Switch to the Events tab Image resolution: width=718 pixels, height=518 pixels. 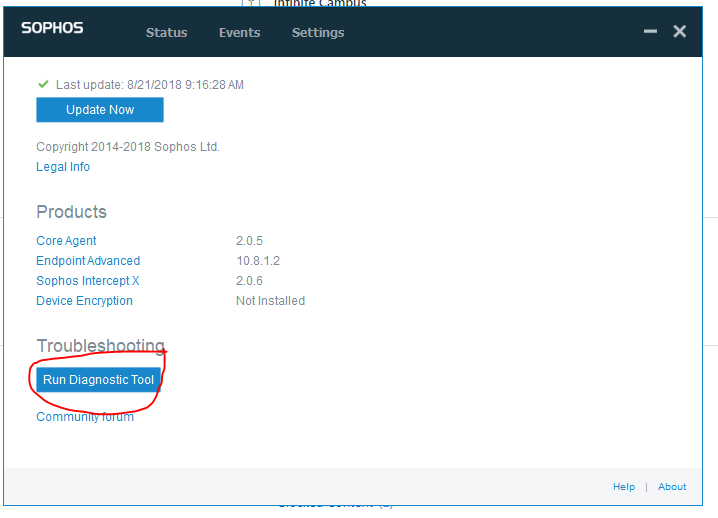239,33
